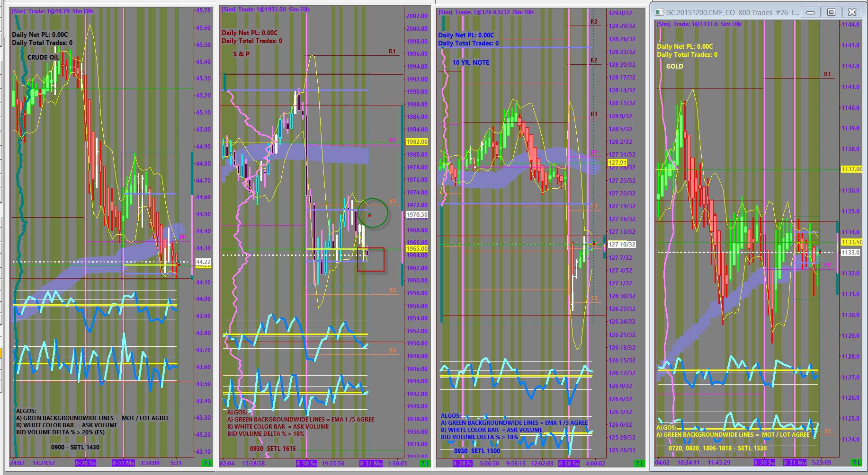Click the R2 pivot label in the 10 Yr. Note chart
Viewport: 868px width, 475px height.
point(594,61)
